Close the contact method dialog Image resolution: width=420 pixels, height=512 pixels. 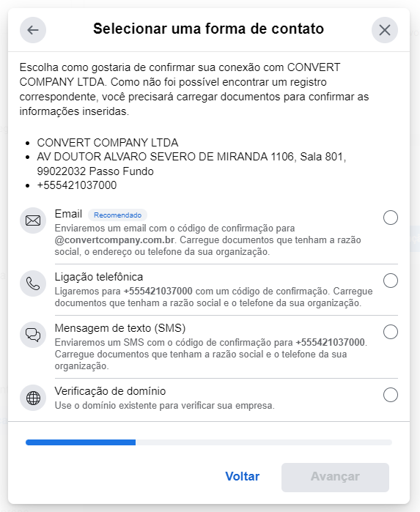click(x=385, y=30)
